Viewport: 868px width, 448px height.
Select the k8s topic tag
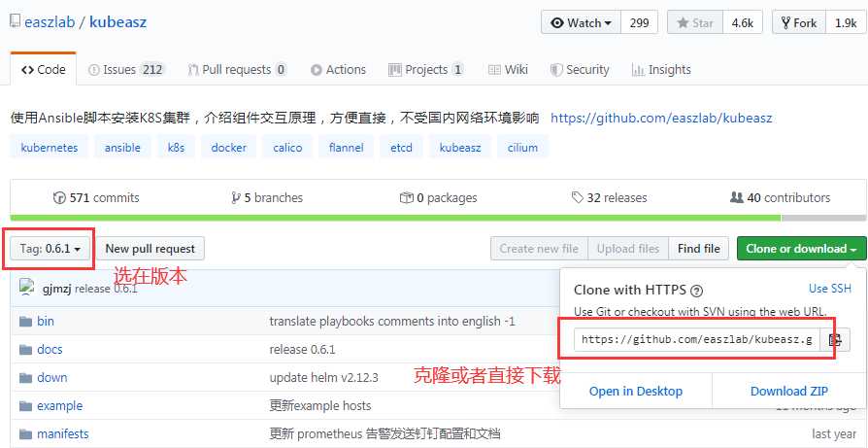click(x=176, y=148)
